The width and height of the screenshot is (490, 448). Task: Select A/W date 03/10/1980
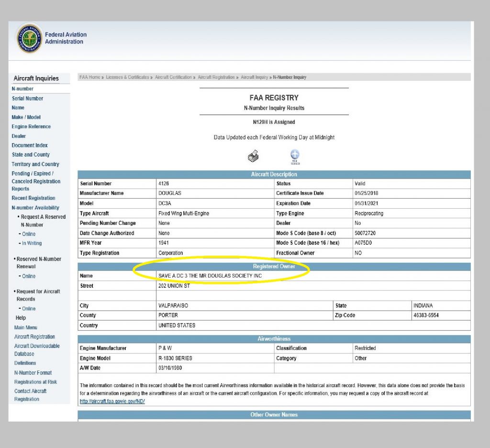tap(170, 368)
